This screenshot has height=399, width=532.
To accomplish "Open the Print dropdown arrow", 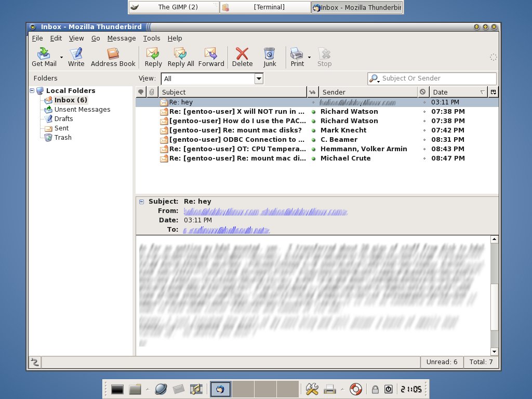I will tap(309, 57).
